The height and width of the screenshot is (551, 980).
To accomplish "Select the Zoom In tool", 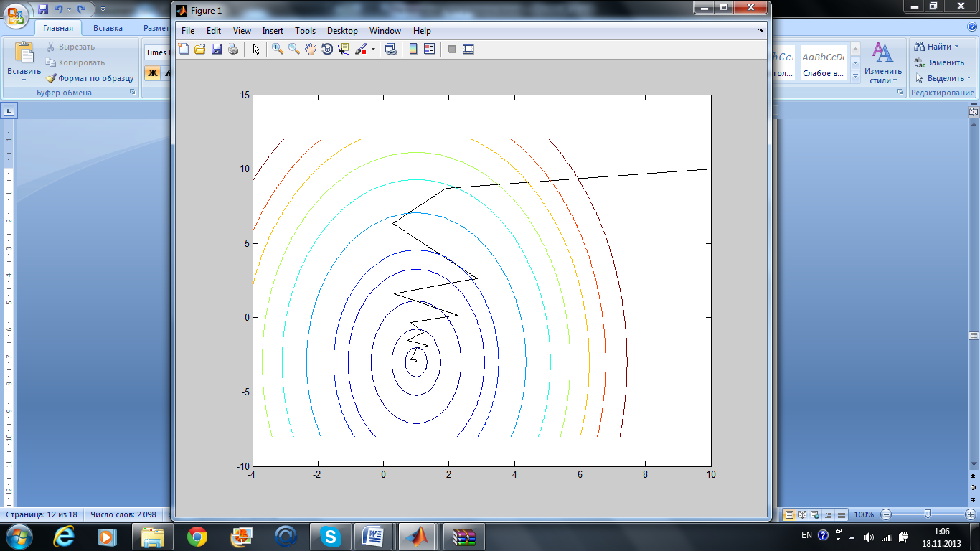I will pos(278,50).
